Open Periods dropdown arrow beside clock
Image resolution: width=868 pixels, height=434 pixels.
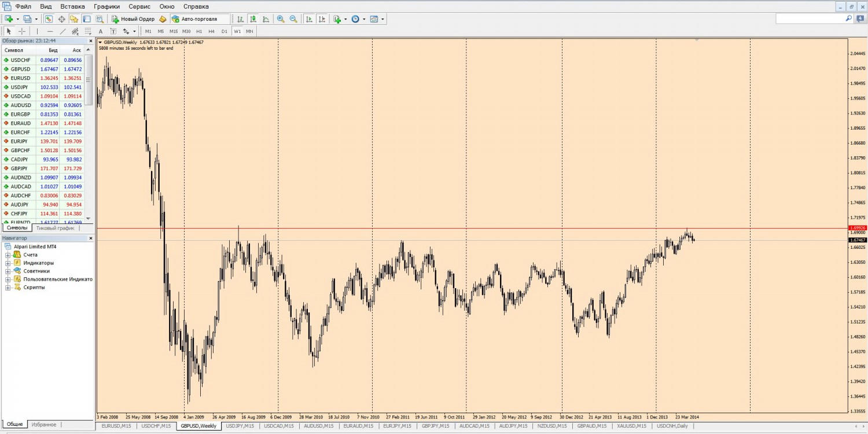(364, 19)
